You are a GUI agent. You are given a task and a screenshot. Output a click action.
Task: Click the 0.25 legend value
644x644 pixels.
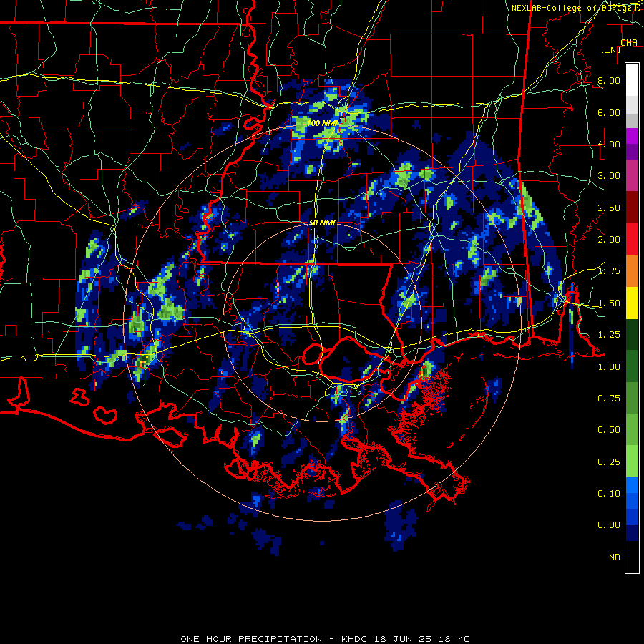tap(609, 462)
